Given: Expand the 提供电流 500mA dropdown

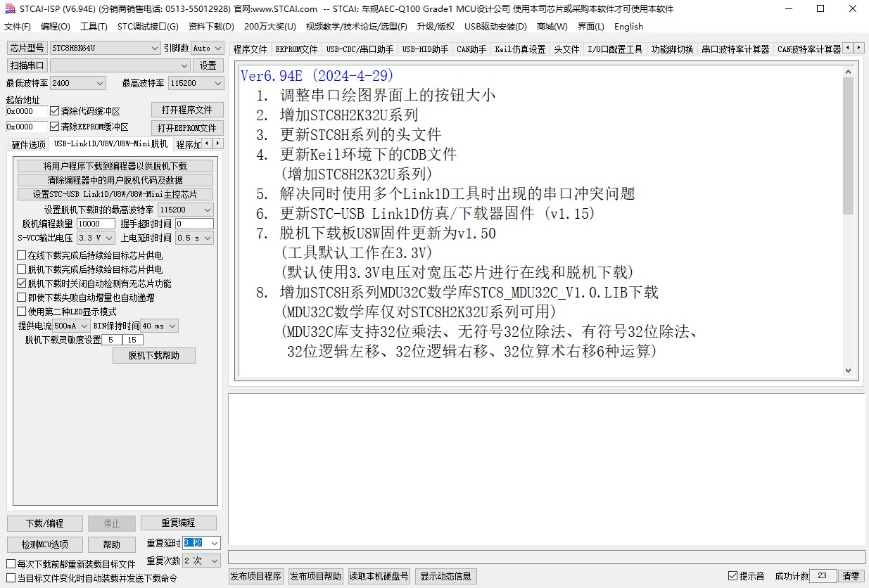Looking at the screenshot, I should point(84,326).
